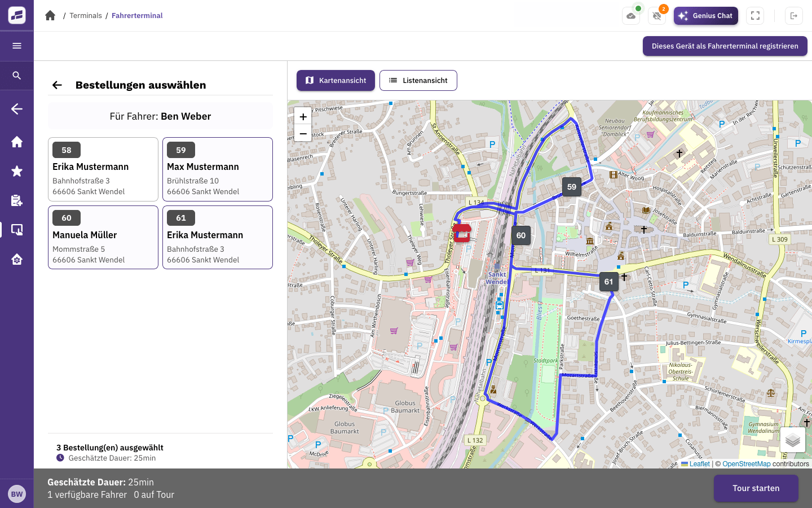Image resolution: width=812 pixels, height=508 pixels.
Task: Switch to Listenansicht tab
Action: 418,81
